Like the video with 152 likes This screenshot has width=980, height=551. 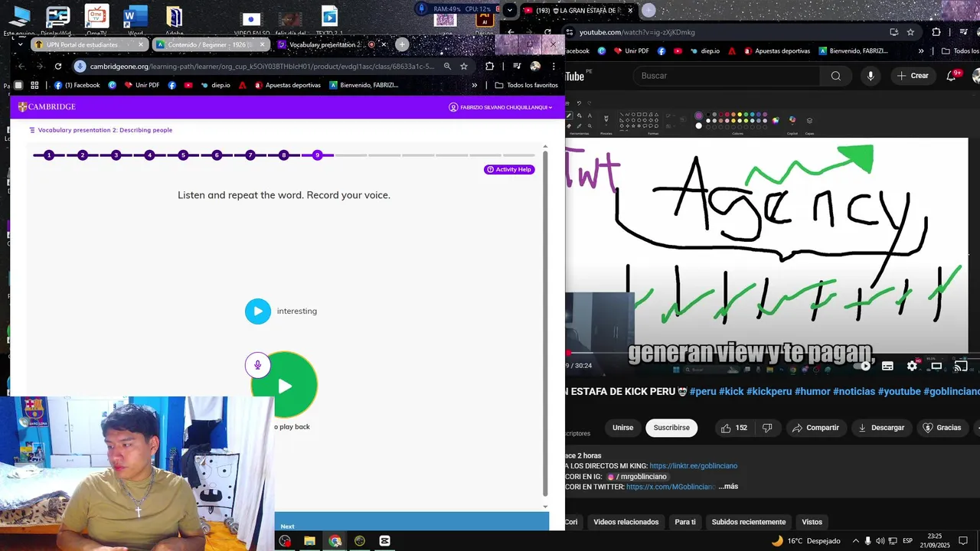(733, 428)
